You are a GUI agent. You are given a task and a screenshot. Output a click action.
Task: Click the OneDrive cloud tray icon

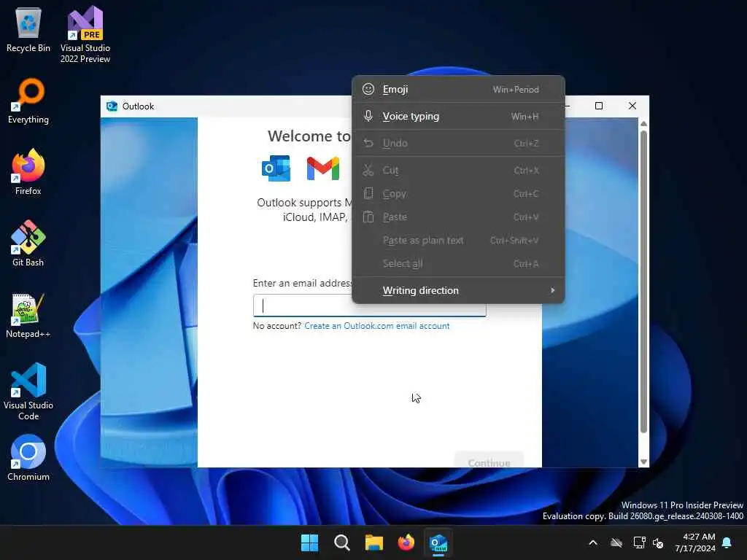click(616, 542)
